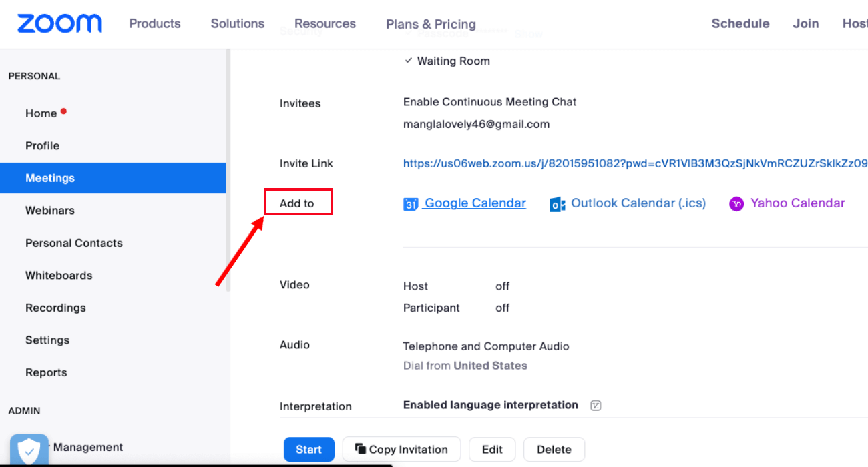Delete the meeting
This screenshot has height=467, width=868.
[554, 450]
